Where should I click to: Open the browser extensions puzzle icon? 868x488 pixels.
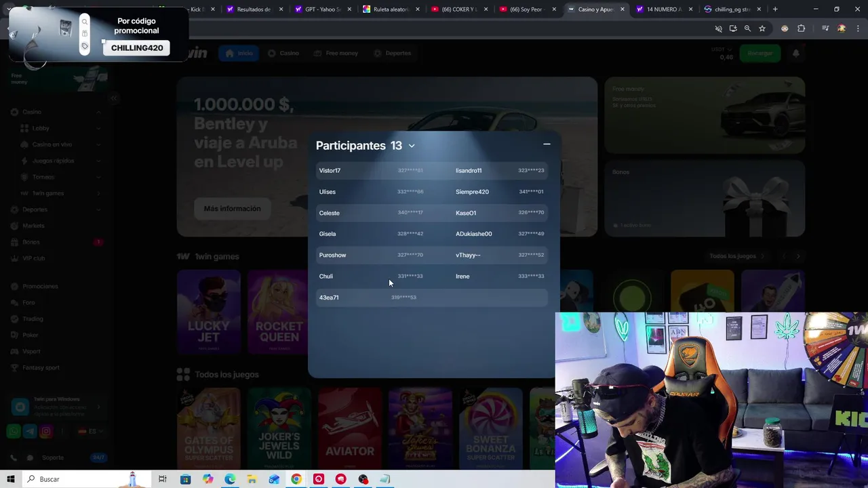coord(802,28)
